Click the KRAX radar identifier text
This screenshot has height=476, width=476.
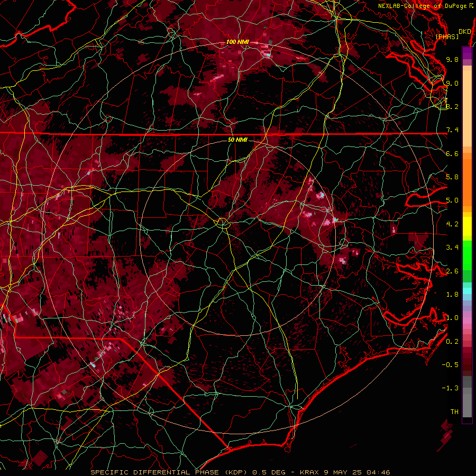click(x=310, y=472)
